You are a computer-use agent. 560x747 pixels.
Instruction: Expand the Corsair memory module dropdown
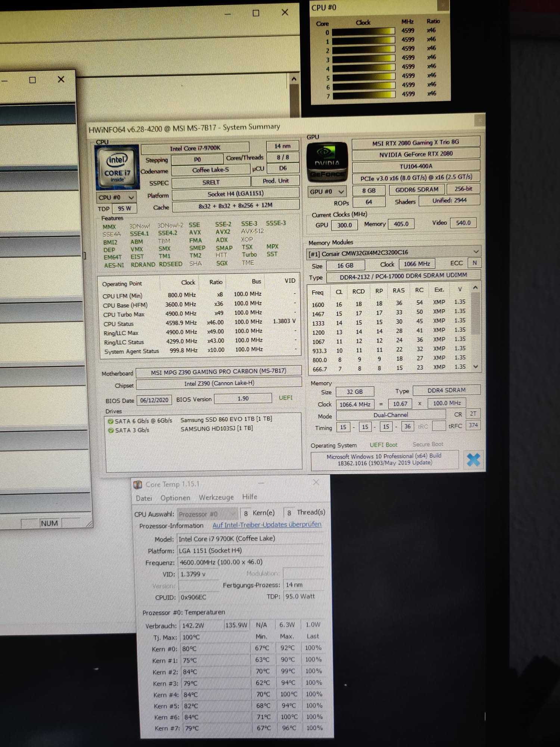click(x=476, y=251)
